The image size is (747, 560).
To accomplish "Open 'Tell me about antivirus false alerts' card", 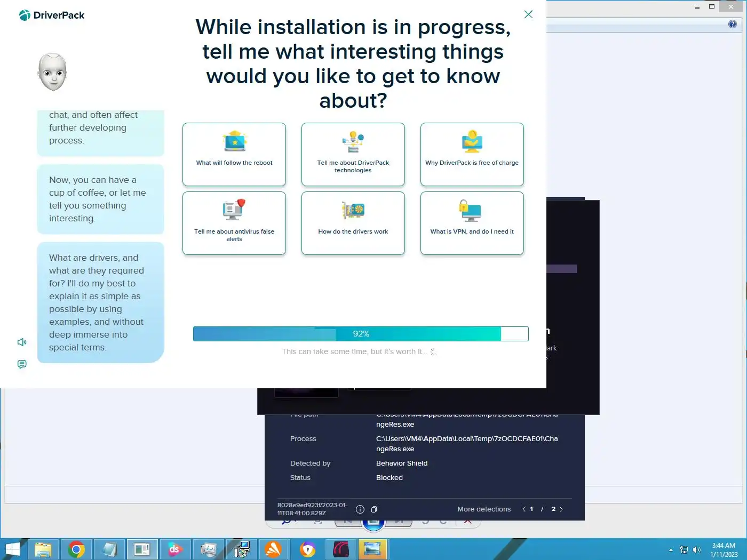I will [234, 223].
